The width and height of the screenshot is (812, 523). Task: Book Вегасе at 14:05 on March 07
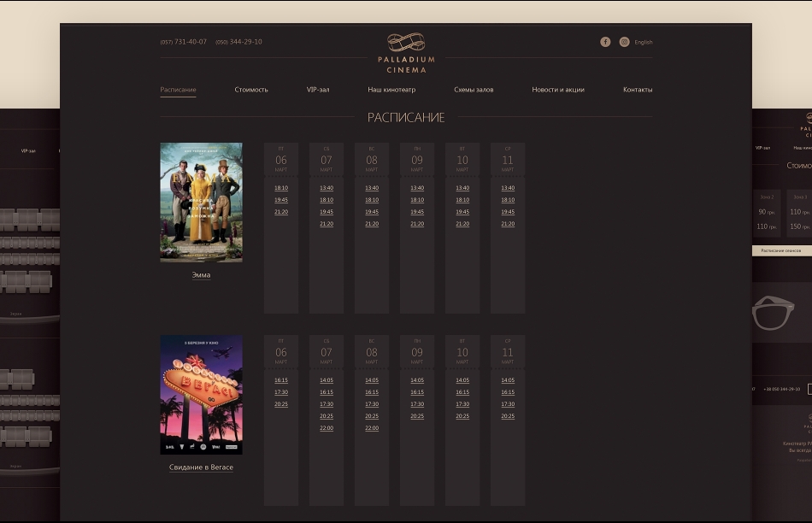pyautogui.click(x=327, y=380)
